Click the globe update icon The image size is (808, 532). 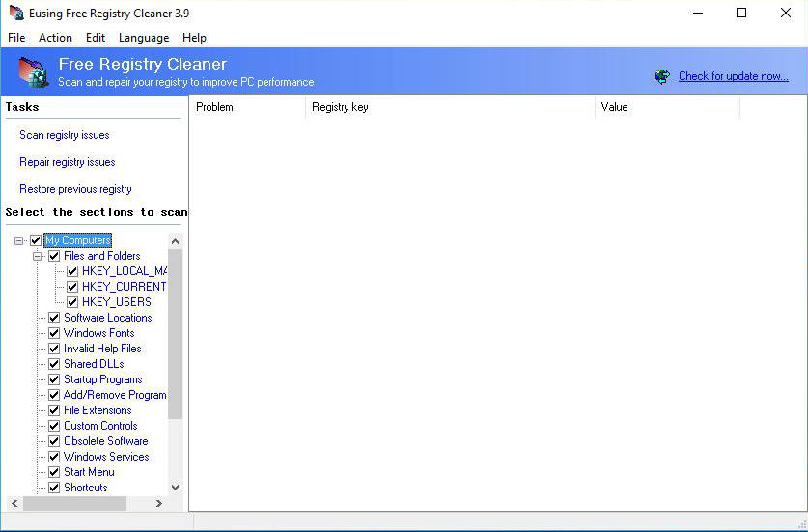662,76
